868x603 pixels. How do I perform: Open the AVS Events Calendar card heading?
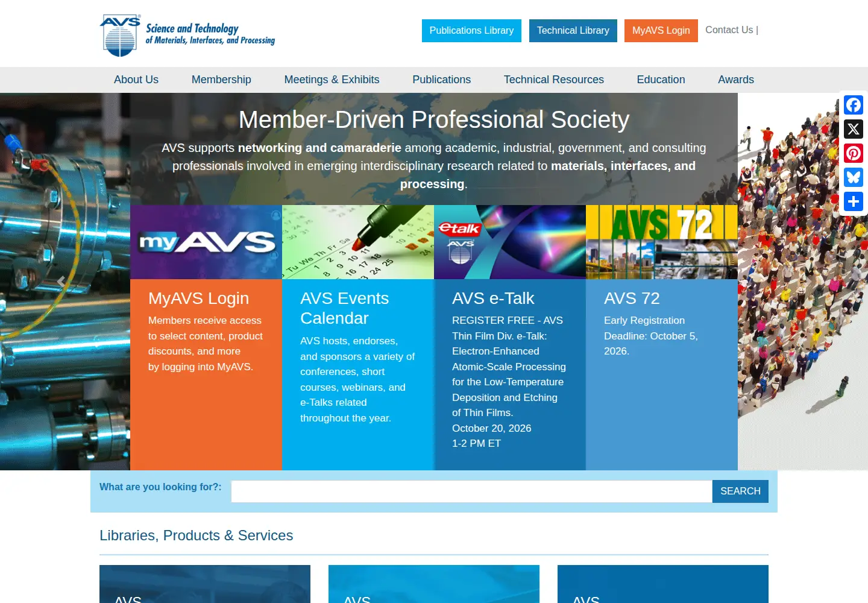coord(345,308)
